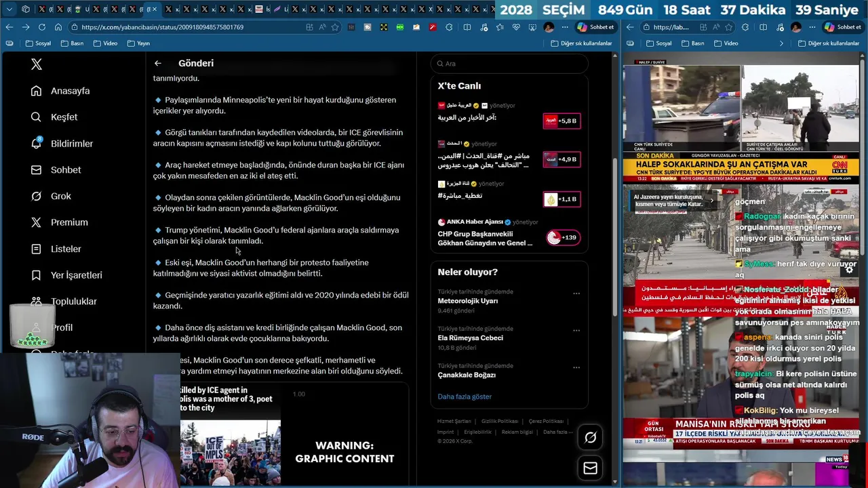The image size is (868, 488).
Task: Open Sosyal bookmarks folder in left browser
Action: pos(38,43)
